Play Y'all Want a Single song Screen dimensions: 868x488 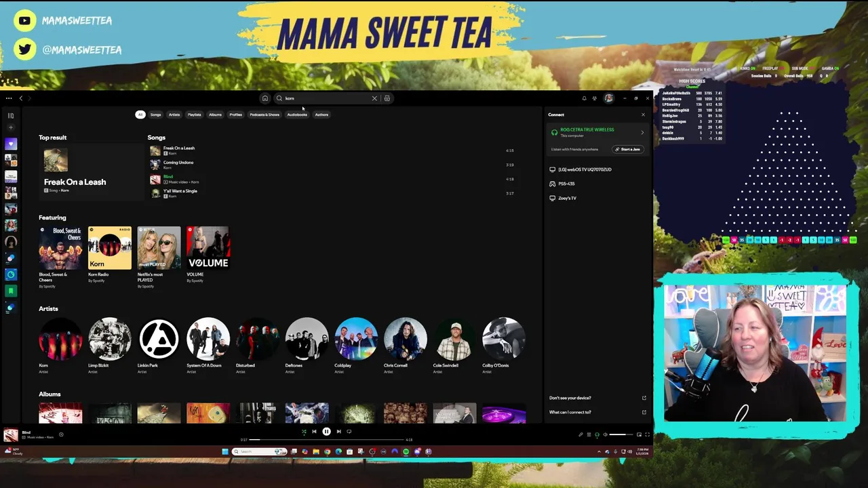(332, 193)
